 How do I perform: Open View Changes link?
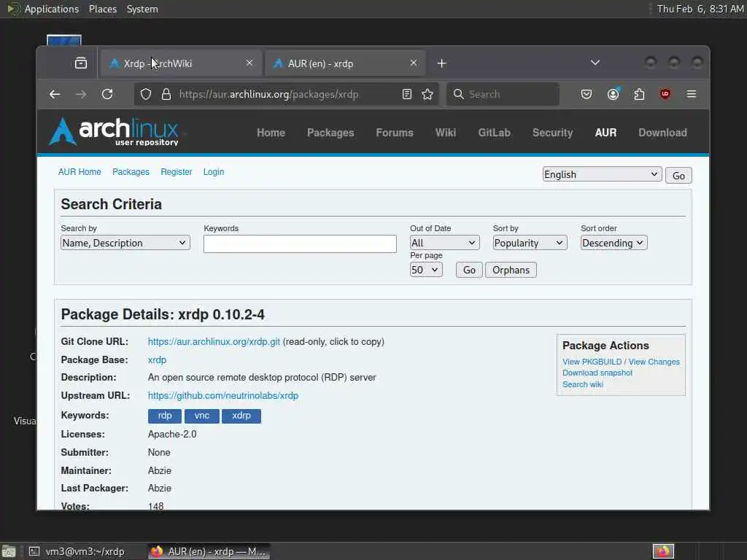tap(654, 362)
